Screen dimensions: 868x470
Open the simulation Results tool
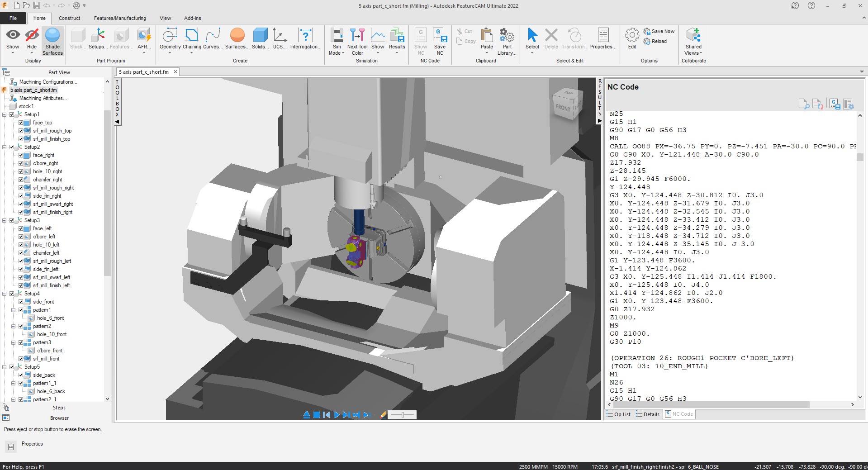(x=397, y=40)
